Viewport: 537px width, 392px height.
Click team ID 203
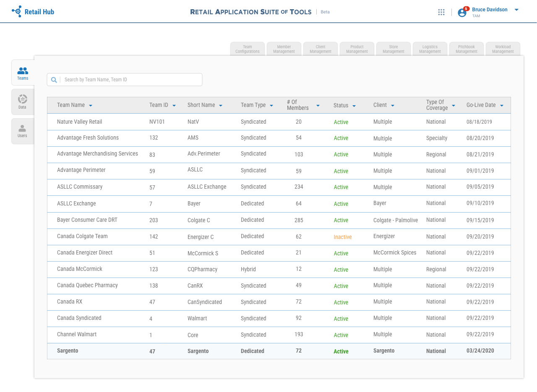coord(154,221)
